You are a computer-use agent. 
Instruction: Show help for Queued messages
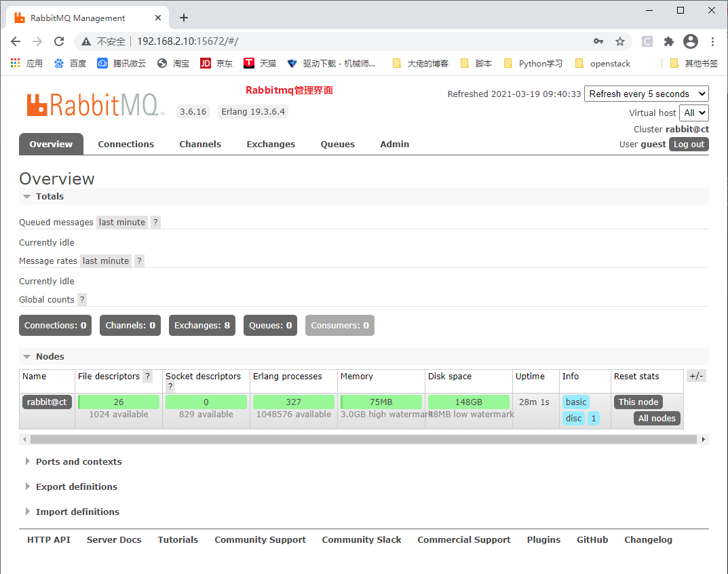click(x=155, y=222)
